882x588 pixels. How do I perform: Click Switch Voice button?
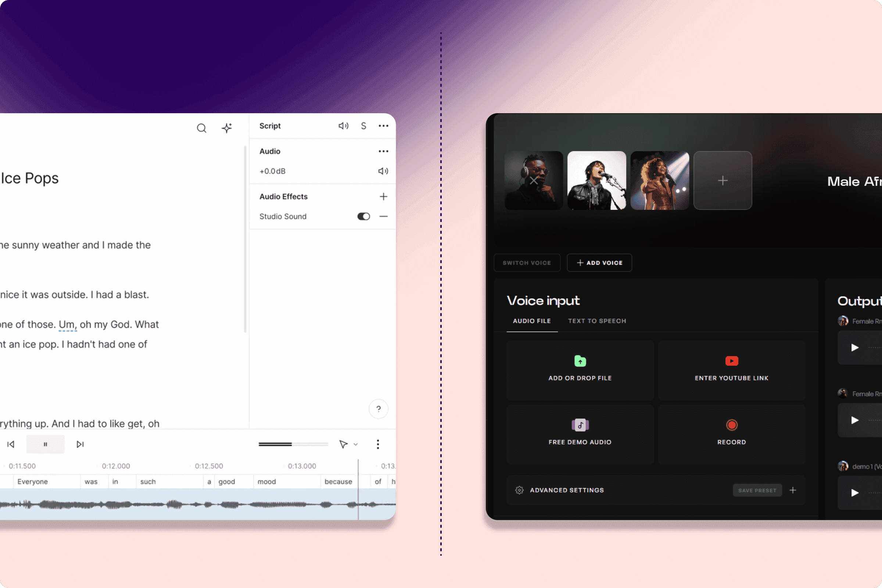528,262
